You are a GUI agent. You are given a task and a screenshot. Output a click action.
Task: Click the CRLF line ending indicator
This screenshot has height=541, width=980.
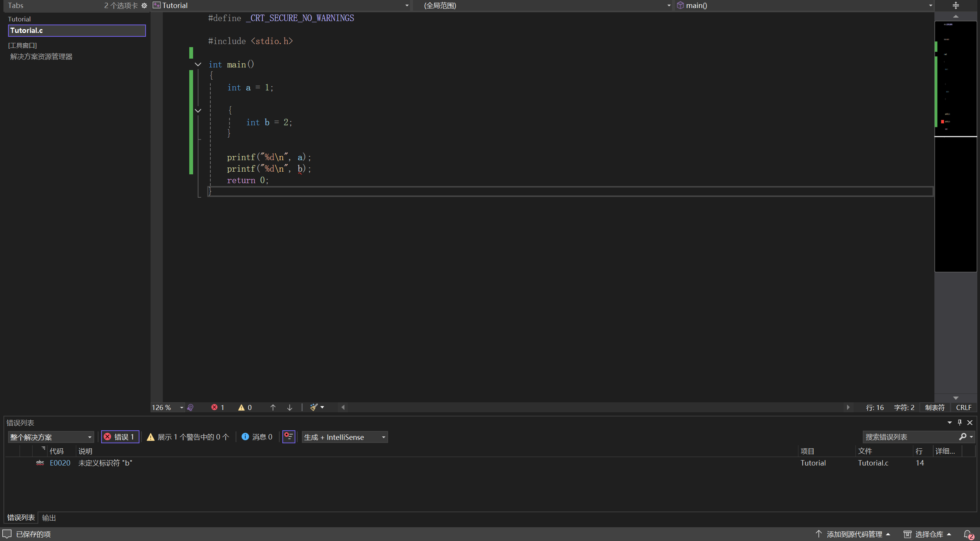click(964, 407)
